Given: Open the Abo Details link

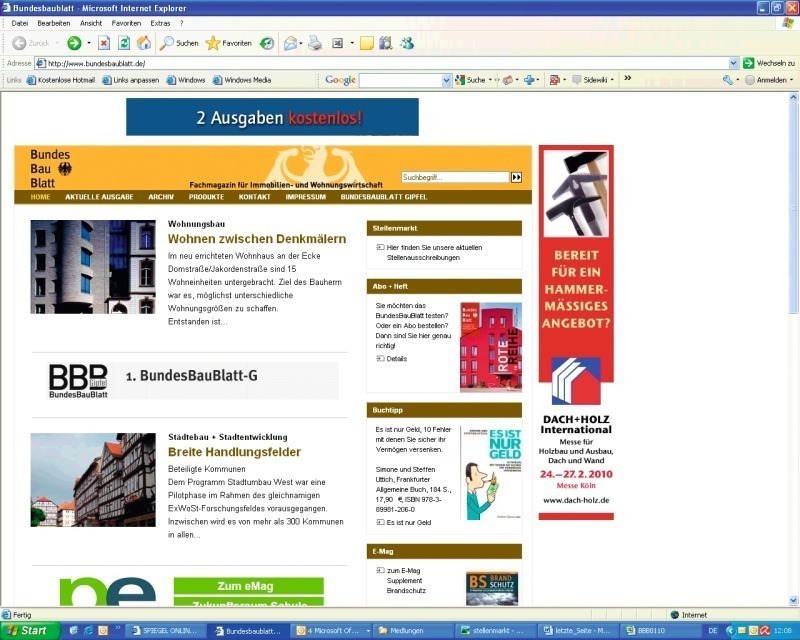Looking at the screenshot, I should click(392, 359).
